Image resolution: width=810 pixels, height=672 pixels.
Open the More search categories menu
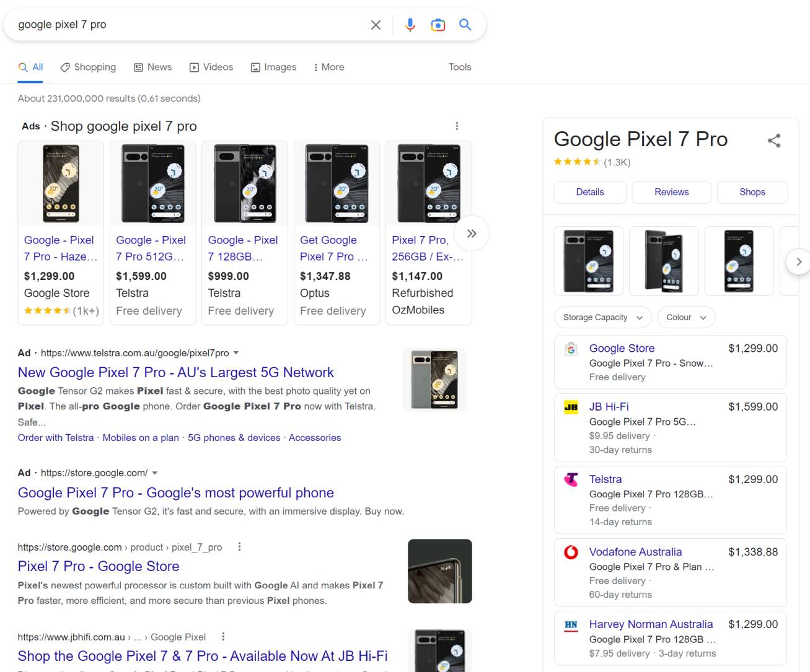tap(329, 67)
